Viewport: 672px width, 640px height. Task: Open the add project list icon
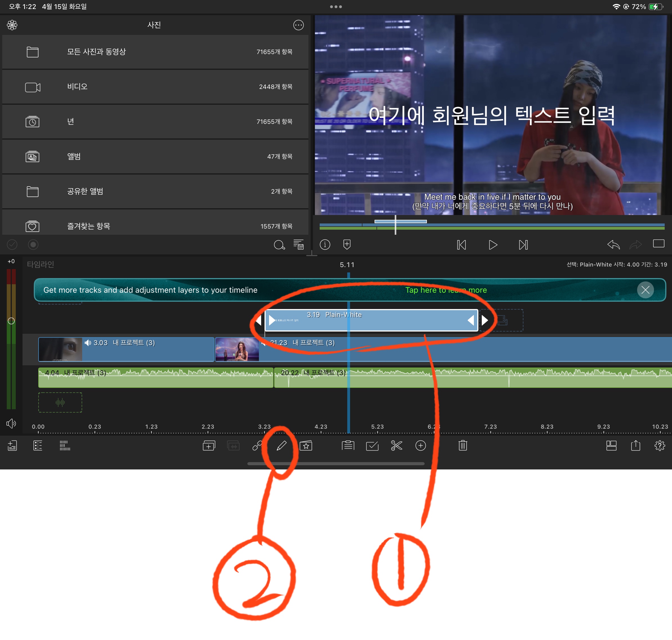[x=12, y=446]
